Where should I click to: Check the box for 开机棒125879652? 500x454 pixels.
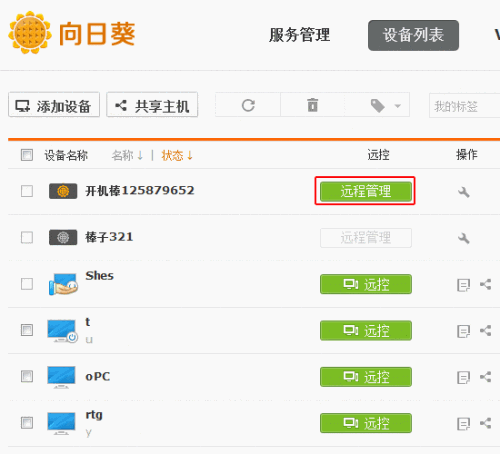(x=27, y=191)
